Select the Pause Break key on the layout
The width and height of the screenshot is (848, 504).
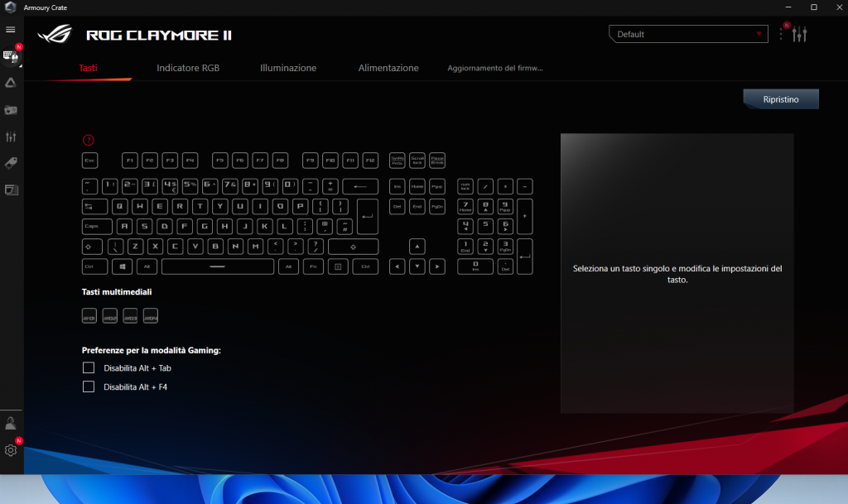(x=437, y=161)
